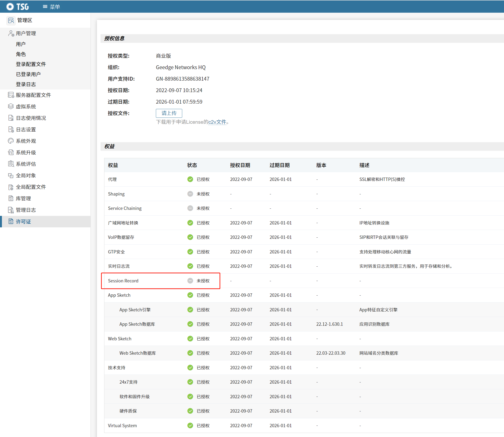Go to the 已登录用户 page
Viewport: 504px width, 437px height.
pyautogui.click(x=28, y=74)
